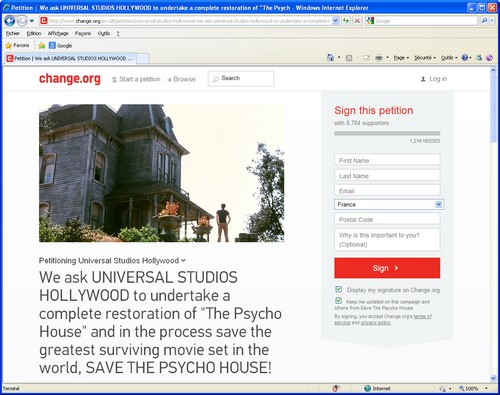The width and height of the screenshot is (500, 395).
Task: Click the protected mode lock icon in status bar
Action: click(442, 388)
